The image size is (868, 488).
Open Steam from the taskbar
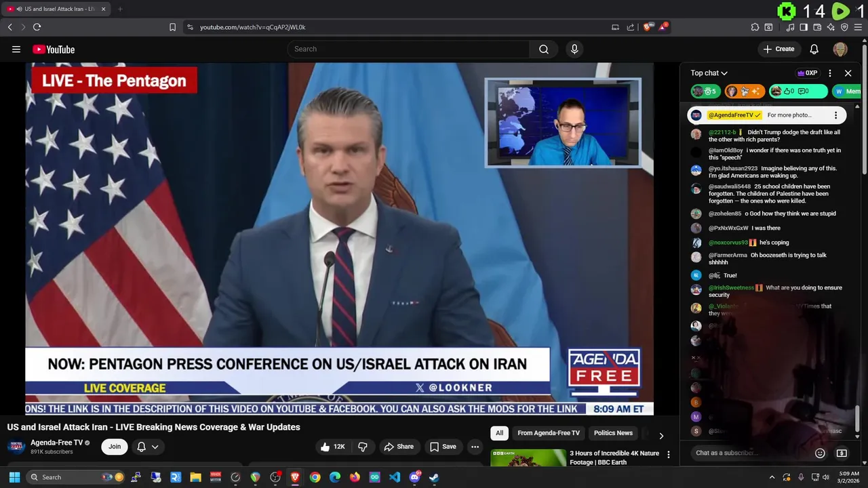click(x=434, y=477)
